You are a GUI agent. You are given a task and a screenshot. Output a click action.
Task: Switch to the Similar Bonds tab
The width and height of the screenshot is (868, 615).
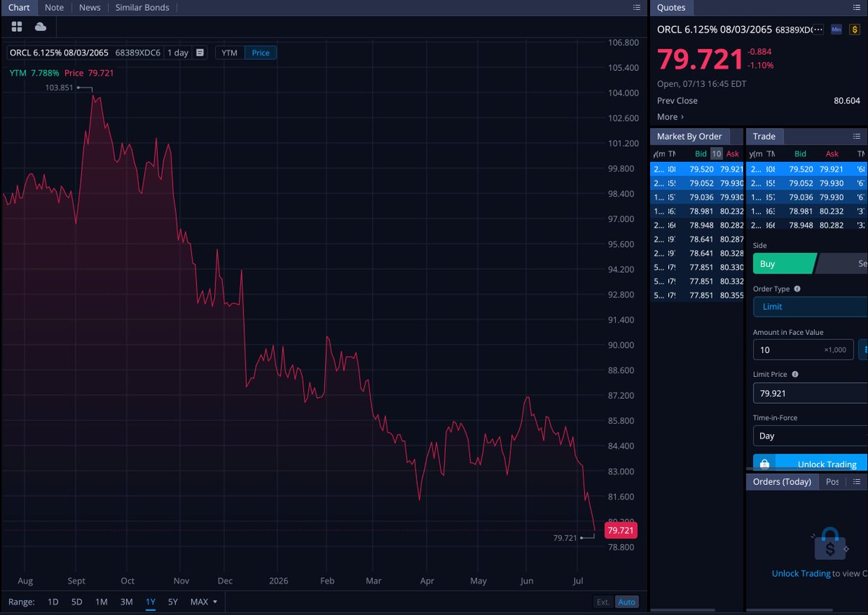coord(143,7)
